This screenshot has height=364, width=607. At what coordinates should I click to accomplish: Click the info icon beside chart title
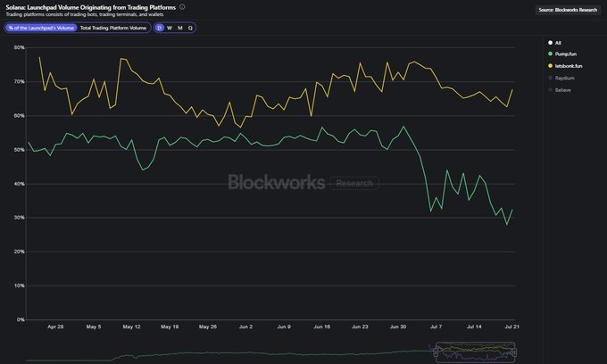[183, 7]
